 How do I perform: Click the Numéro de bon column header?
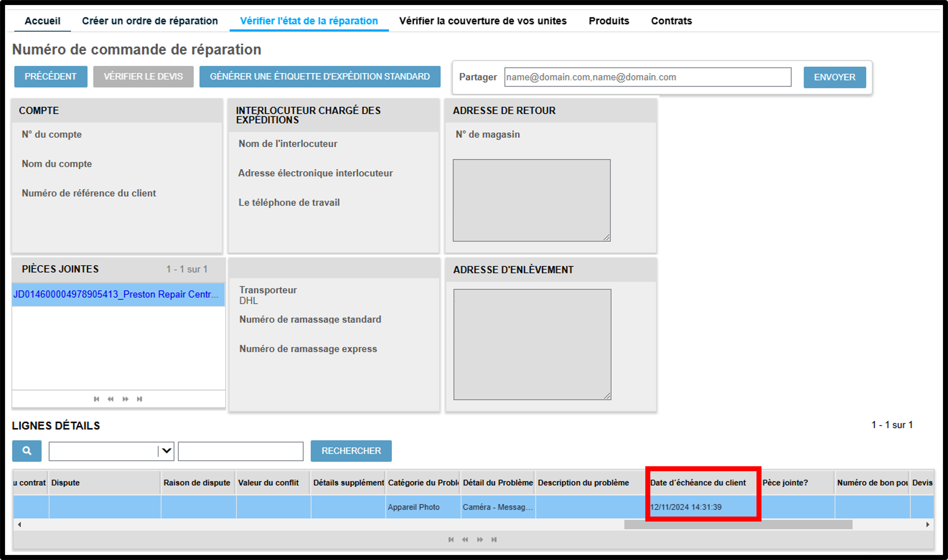872,483
